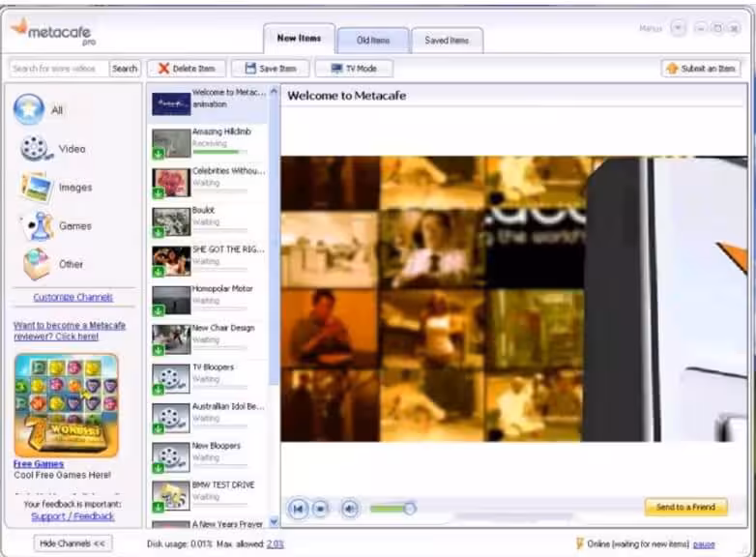Click the 7 Wonders game ad thumbnail
Viewport: 756px width, 557px height.
(67, 405)
